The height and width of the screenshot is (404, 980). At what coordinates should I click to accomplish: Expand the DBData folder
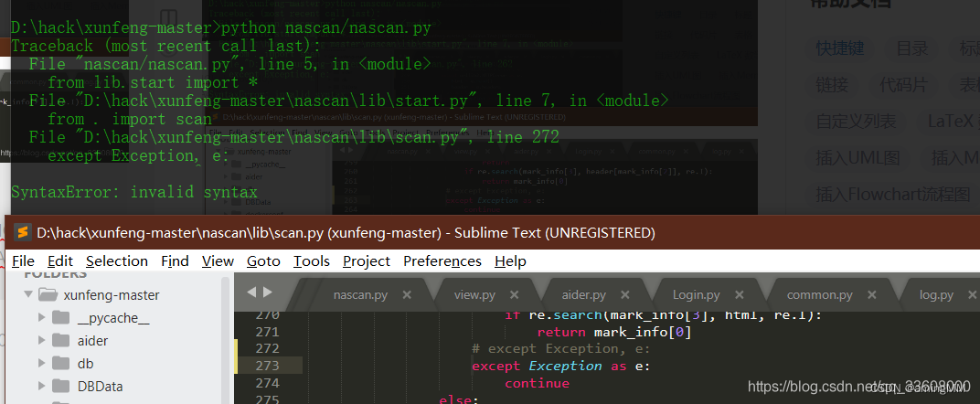[x=42, y=387]
